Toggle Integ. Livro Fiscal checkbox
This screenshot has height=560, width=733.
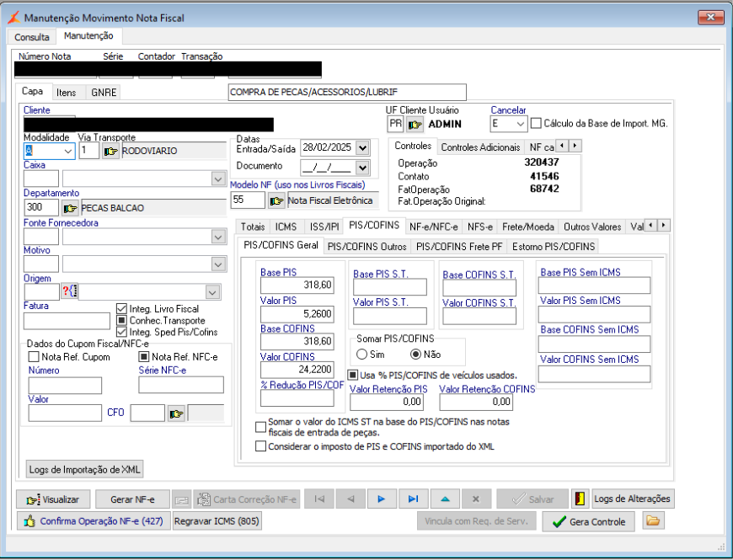[122, 309]
